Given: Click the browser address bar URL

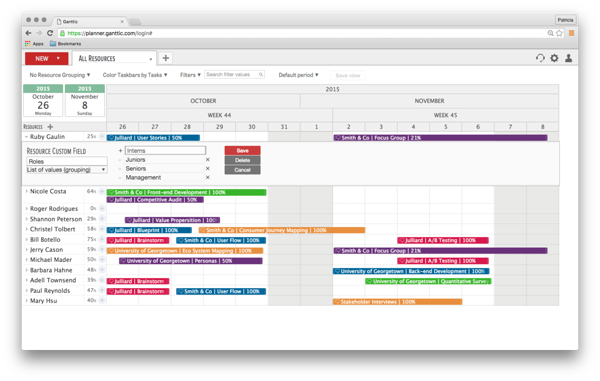Looking at the screenshot, I should pyautogui.click(x=110, y=33).
